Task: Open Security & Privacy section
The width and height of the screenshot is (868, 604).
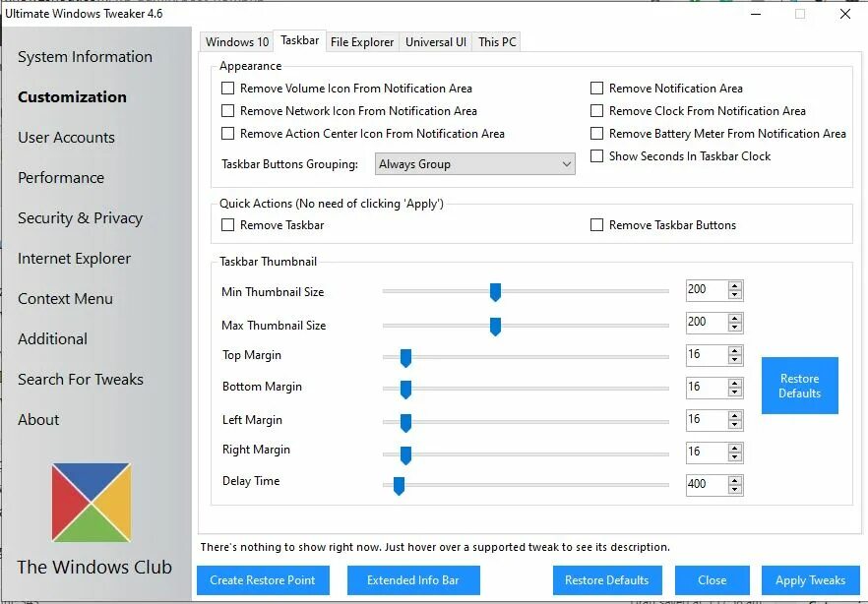Action: coord(81,218)
